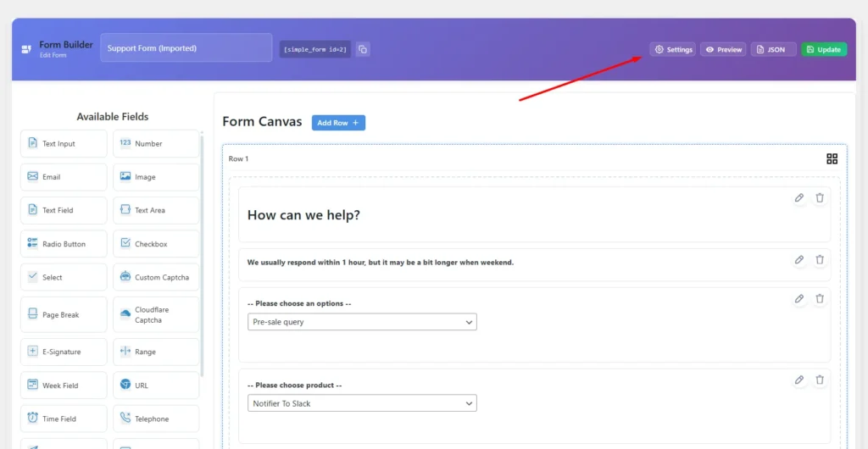Add a new row with Add Row
Image resolution: width=868 pixels, height=449 pixels.
338,123
